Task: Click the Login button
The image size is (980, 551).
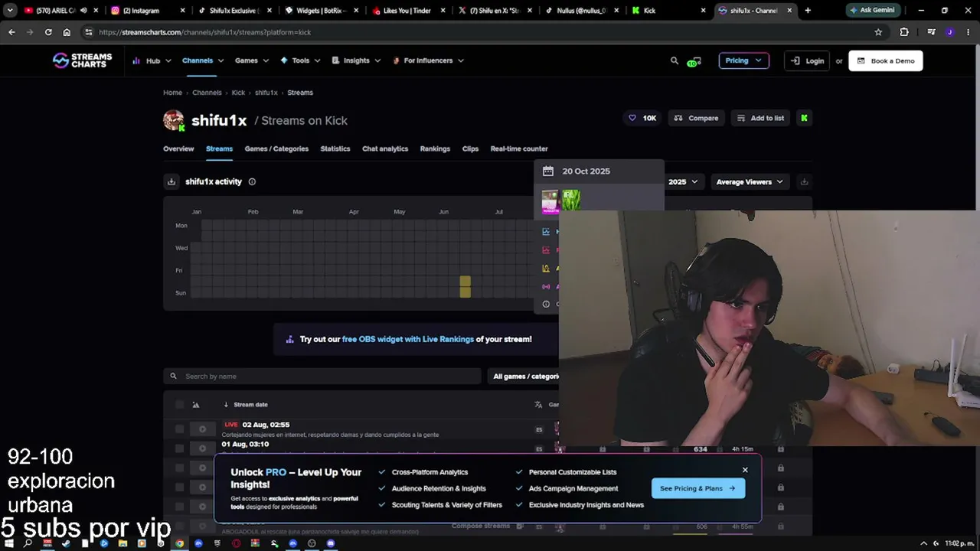Action: point(807,60)
